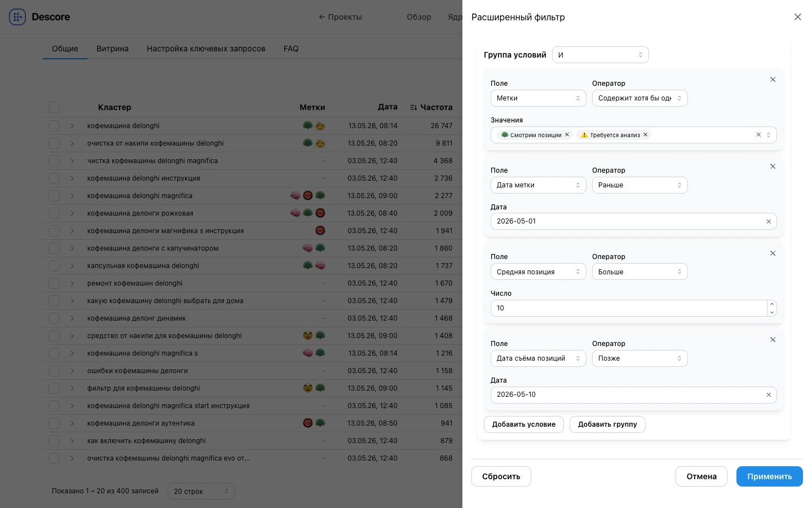Increase the Число value with stepper up

click(772, 304)
